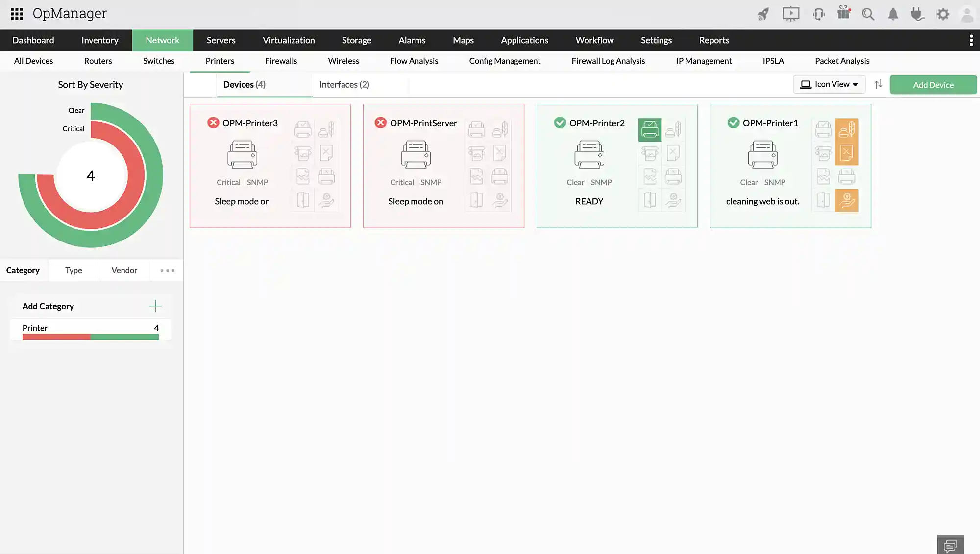Click the sort arrows icon
Screen dimensions: 980x554
tap(878, 84)
